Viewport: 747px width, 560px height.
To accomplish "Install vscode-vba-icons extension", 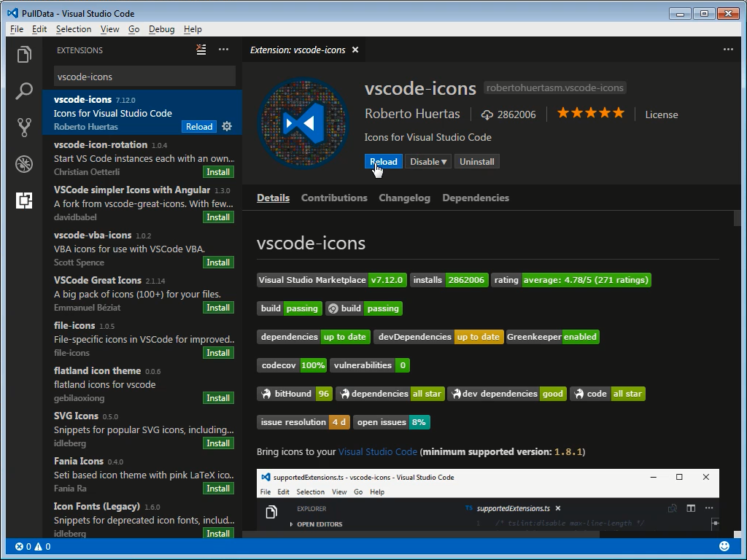I will pyautogui.click(x=218, y=262).
